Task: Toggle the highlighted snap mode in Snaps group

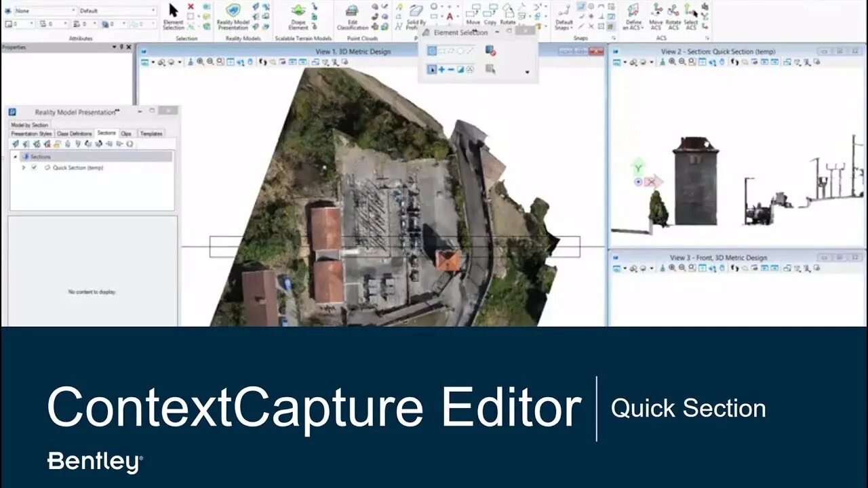Action: [x=581, y=6]
